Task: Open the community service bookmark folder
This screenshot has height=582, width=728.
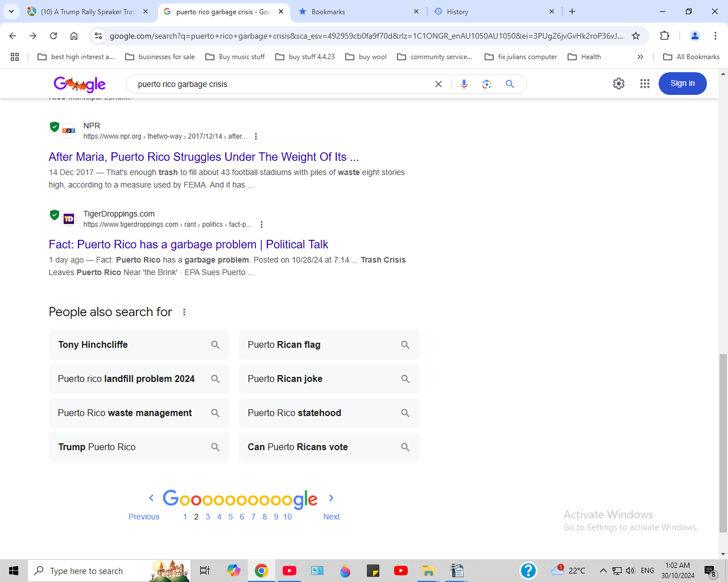Action: [435, 57]
